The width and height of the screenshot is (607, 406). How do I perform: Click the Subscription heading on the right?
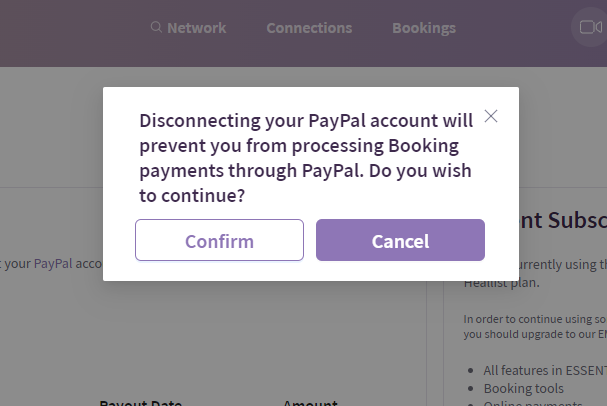tap(562, 221)
